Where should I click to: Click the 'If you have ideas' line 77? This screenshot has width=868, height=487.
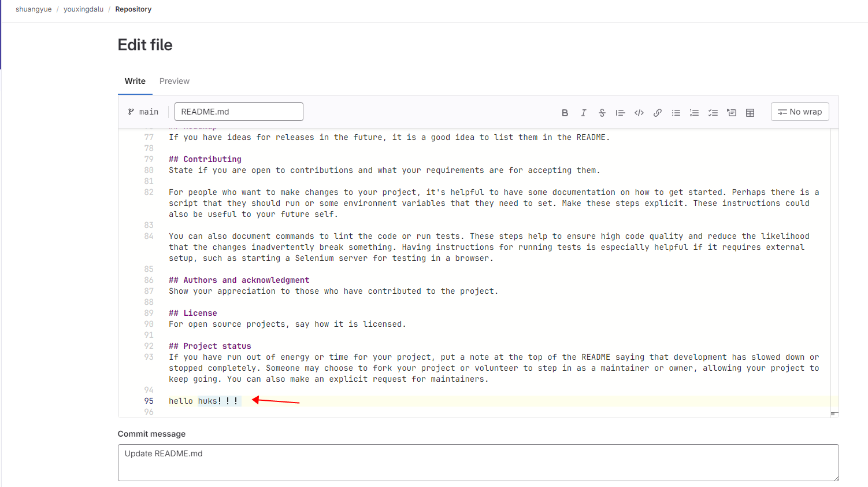pyautogui.click(x=390, y=137)
